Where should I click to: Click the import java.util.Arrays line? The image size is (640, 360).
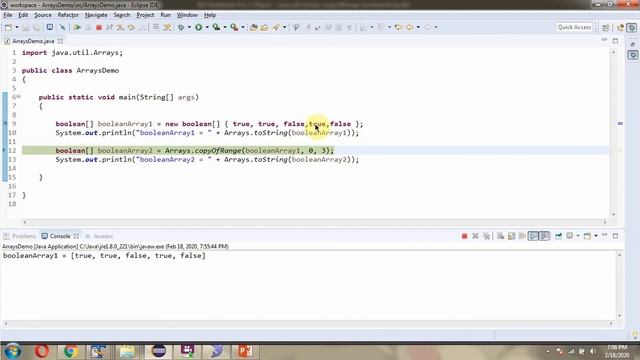[x=72, y=53]
